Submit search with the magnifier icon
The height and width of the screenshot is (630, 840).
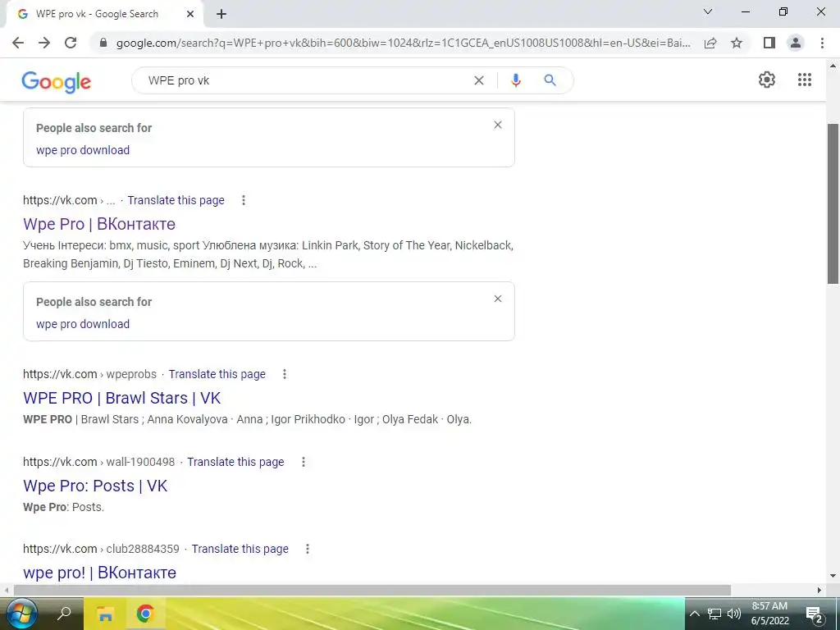click(x=550, y=80)
